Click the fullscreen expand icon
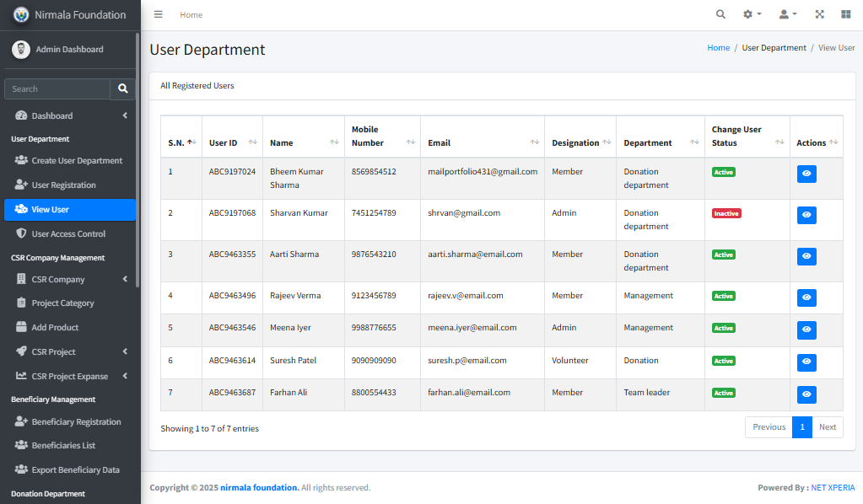 pyautogui.click(x=819, y=14)
